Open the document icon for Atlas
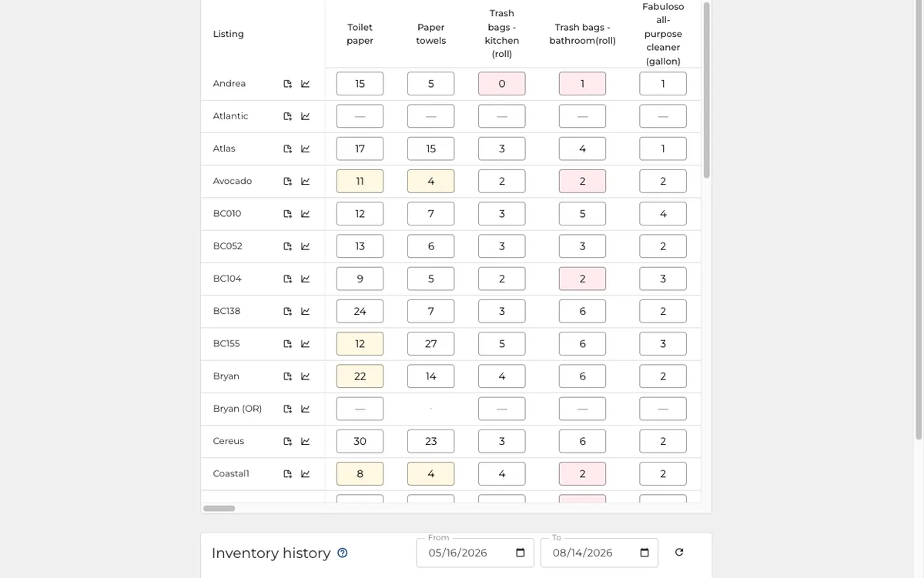This screenshot has width=924, height=578. 287,149
